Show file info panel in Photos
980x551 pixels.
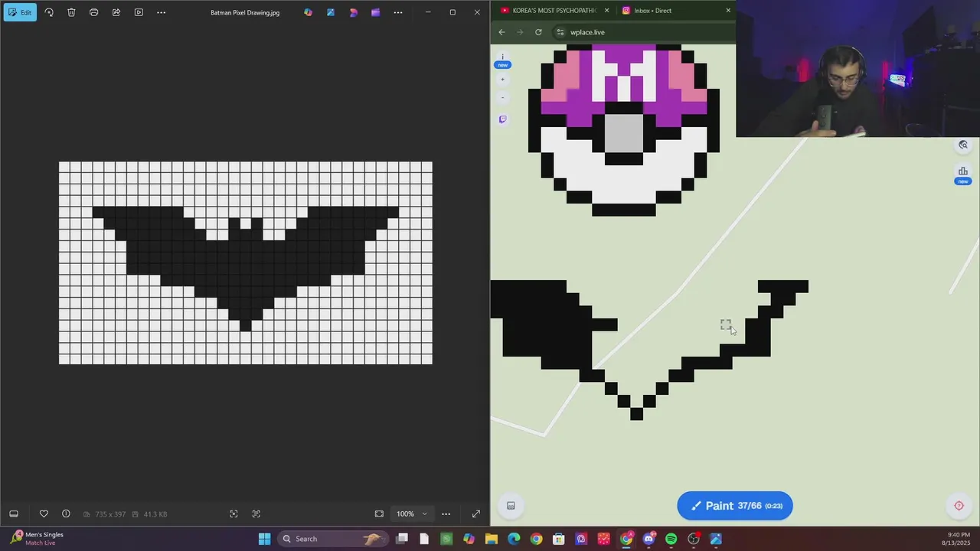point(66,514)
